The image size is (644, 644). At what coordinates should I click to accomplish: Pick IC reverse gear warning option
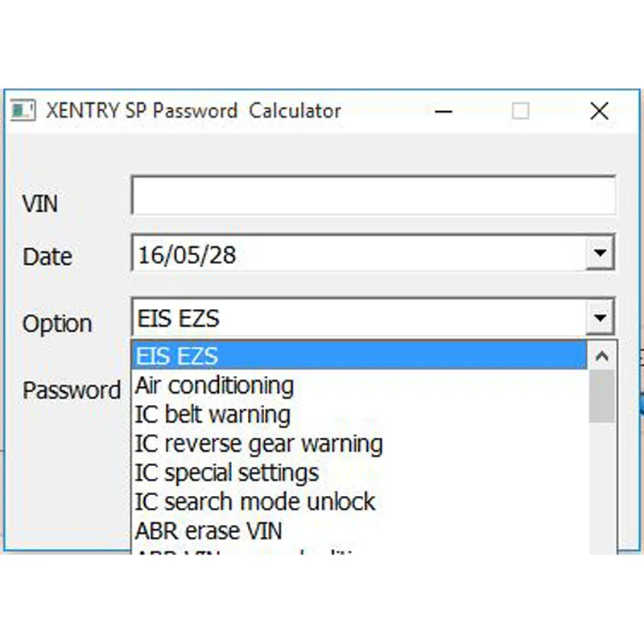(359, 444)
